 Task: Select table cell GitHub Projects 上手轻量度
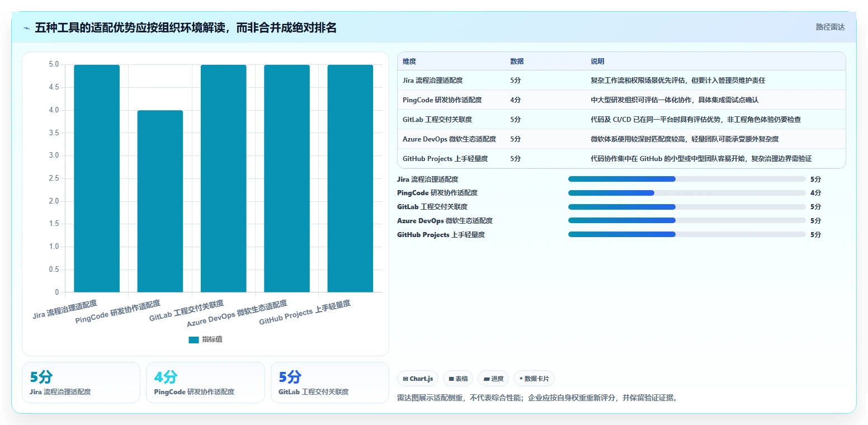coord(445,159)
